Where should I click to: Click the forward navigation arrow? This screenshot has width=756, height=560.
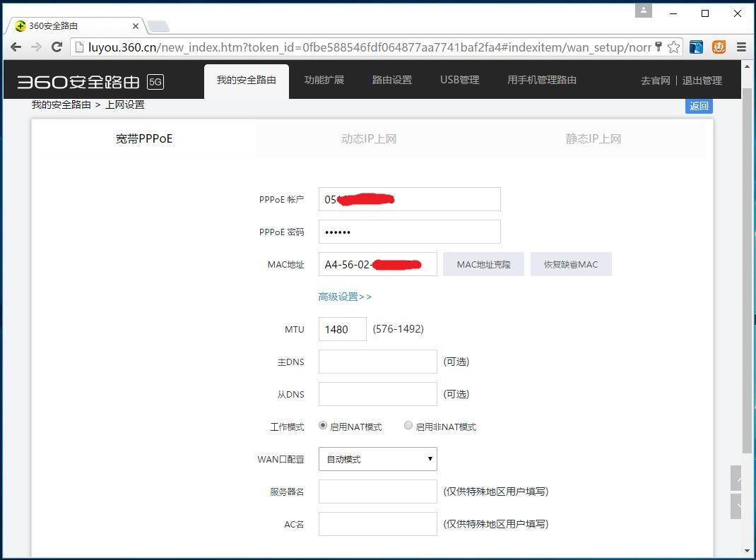point(36,47)
